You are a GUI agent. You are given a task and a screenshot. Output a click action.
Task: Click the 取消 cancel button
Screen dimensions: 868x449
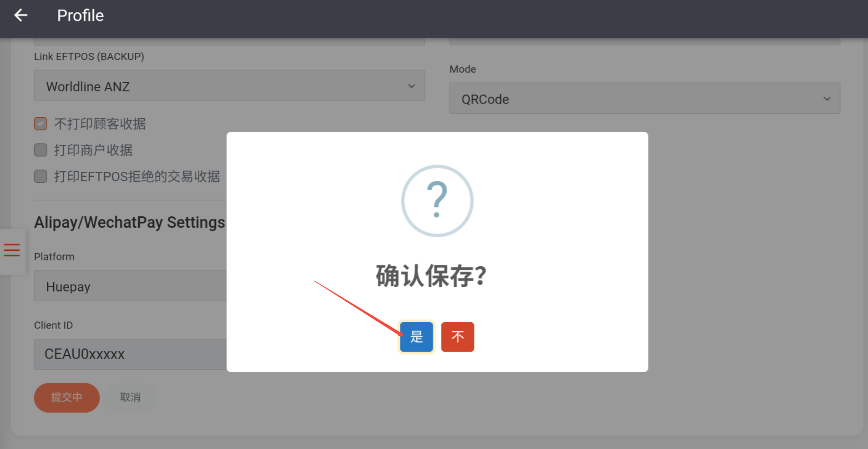[x=130, y=397]
